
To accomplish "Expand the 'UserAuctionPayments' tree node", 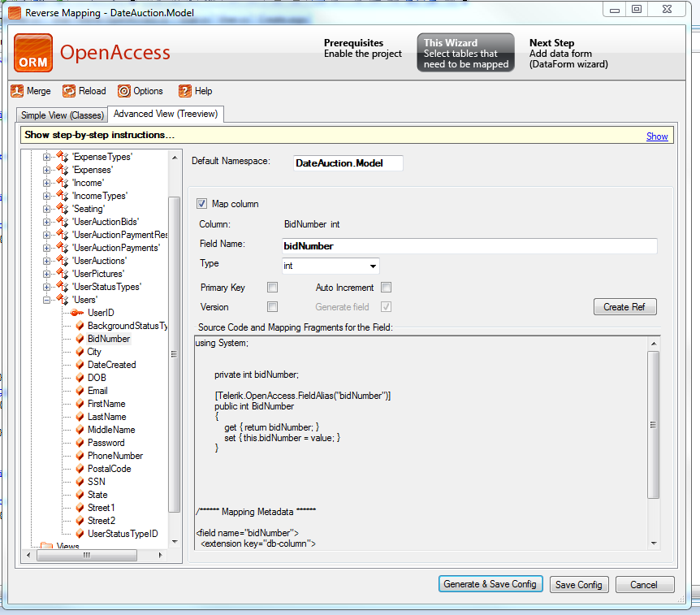I will pyautogui.click(x=46, y=248).
